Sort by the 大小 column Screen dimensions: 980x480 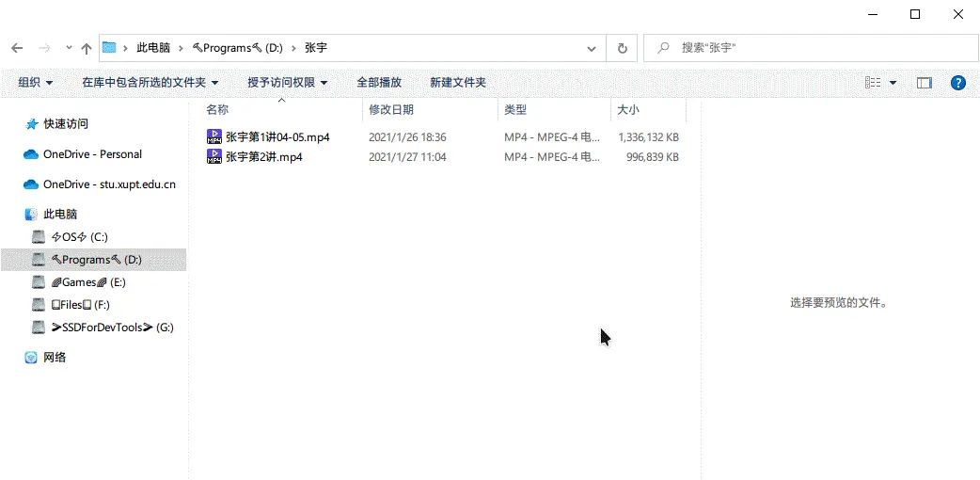pyautogui.click(x=628, y=109)
